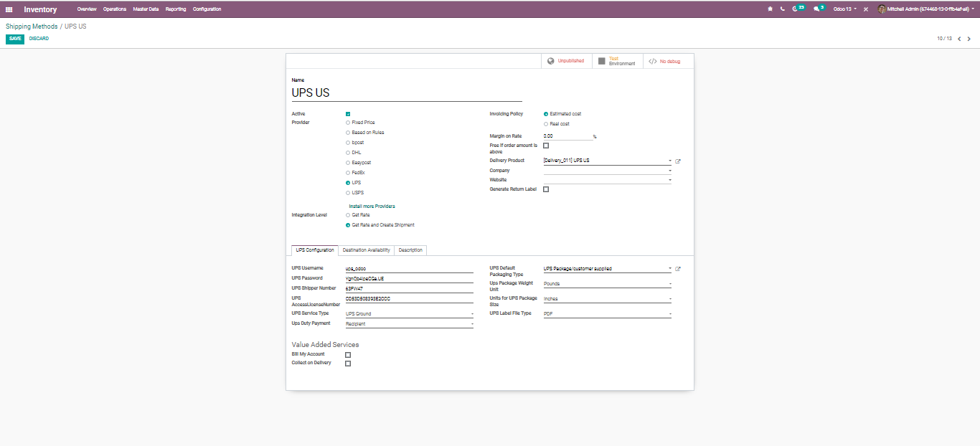Click the Discard button

(39, 39)
